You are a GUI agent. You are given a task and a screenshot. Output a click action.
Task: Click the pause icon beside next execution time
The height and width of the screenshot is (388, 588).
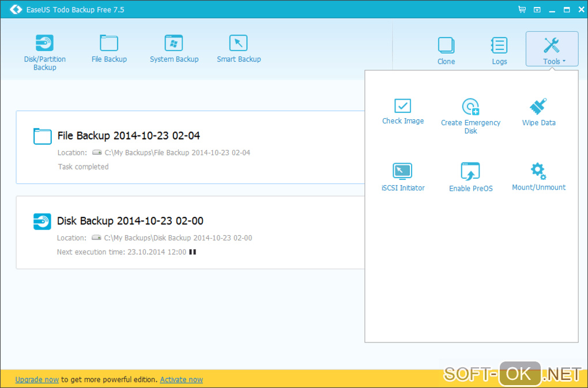(x=193, y=252)
